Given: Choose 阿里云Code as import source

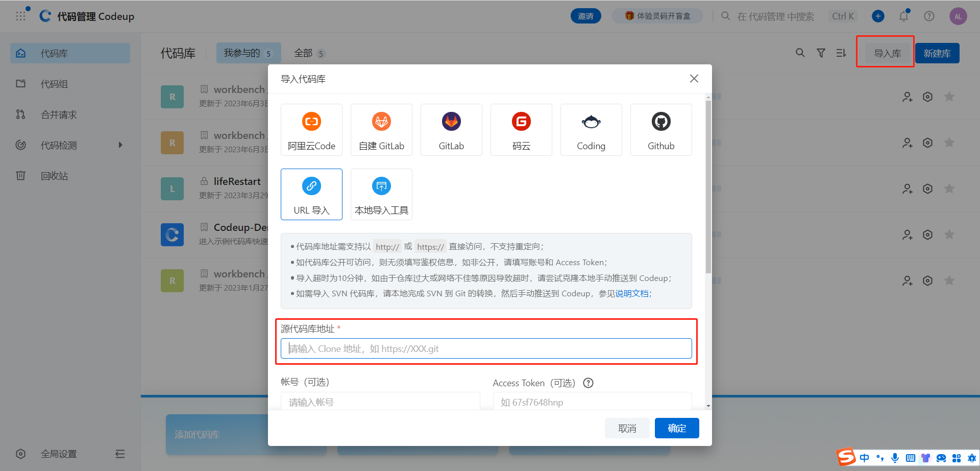Looking at the screenshot, I should pos(311,130).
